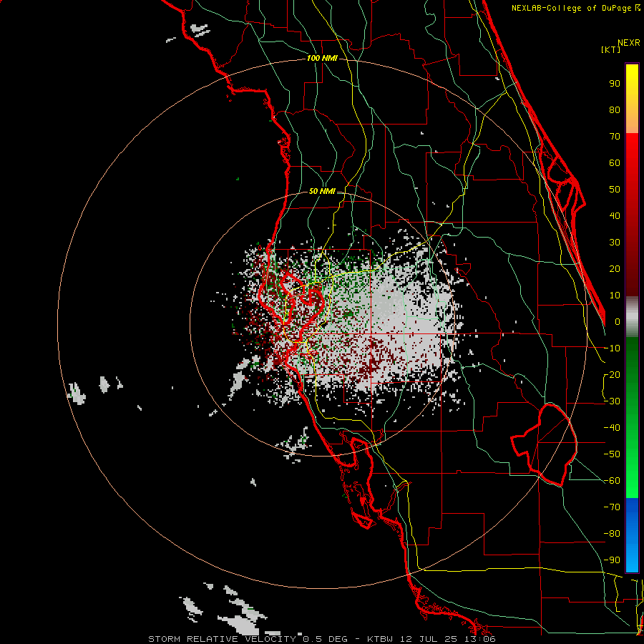This screenshot has height=644, width=644.
Task: Click the positive 40 scale label
Action: pos(615,215)
